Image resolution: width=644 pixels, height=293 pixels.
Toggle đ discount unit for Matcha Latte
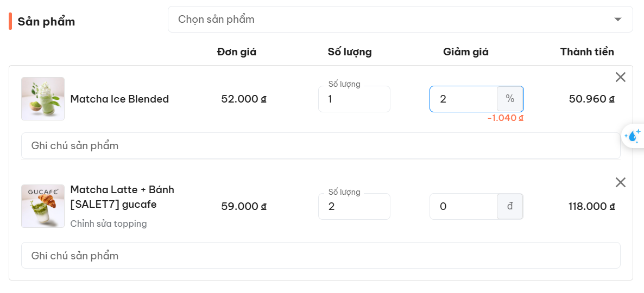point(510,206)
